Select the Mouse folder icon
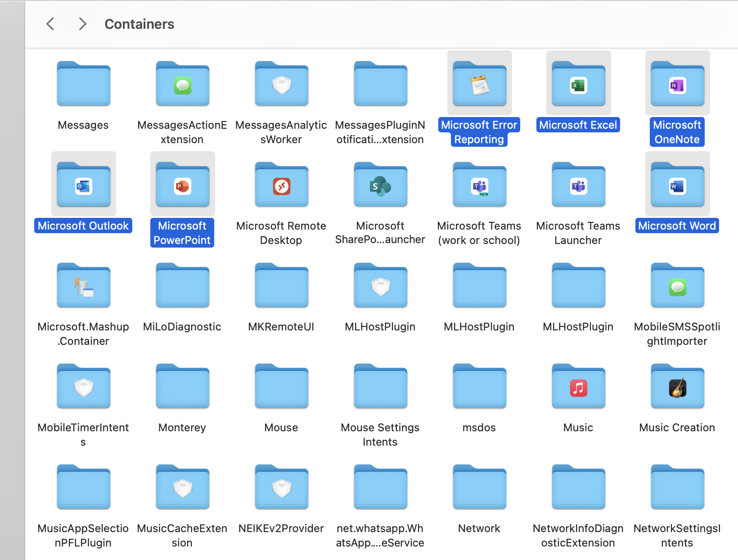This screenshot has height=560, width=738. (x=282, y=386)
